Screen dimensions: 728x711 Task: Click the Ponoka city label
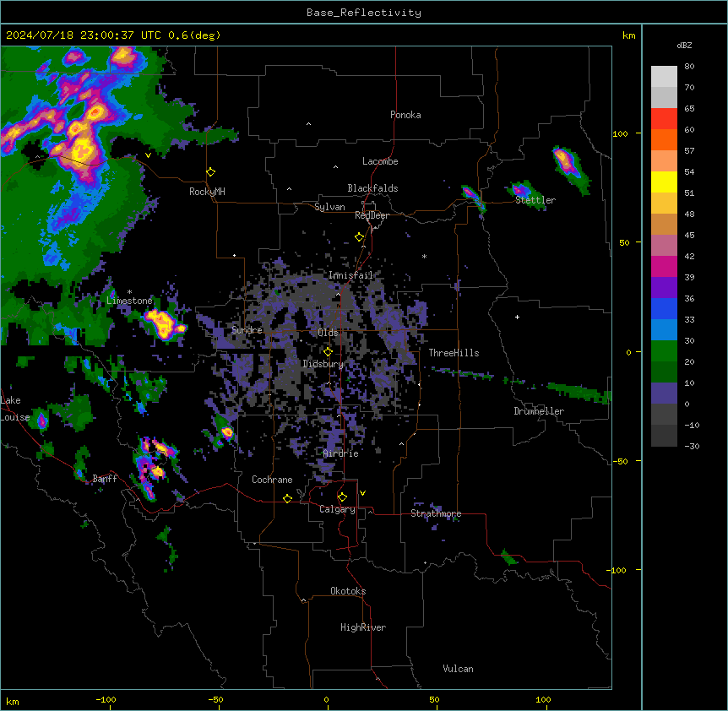[405, 115]
